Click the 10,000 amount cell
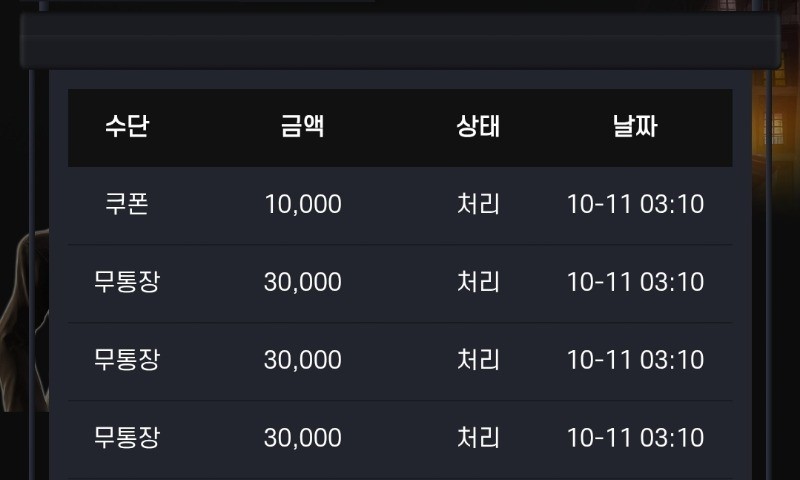 302,204
